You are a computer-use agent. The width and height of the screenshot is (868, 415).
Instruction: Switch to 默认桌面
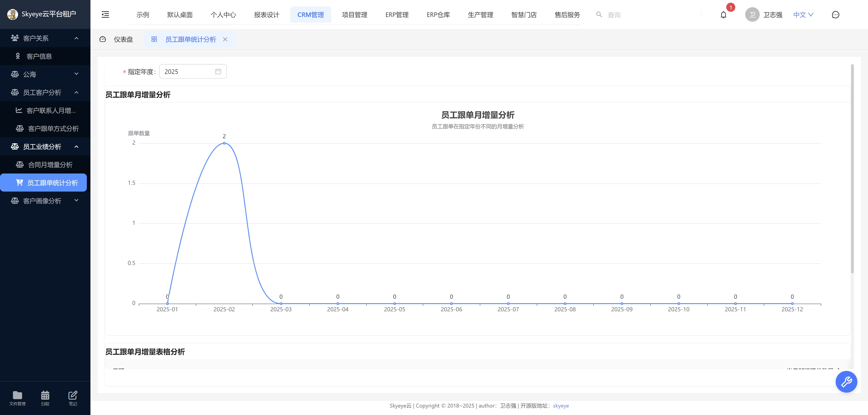coord(180,15)
